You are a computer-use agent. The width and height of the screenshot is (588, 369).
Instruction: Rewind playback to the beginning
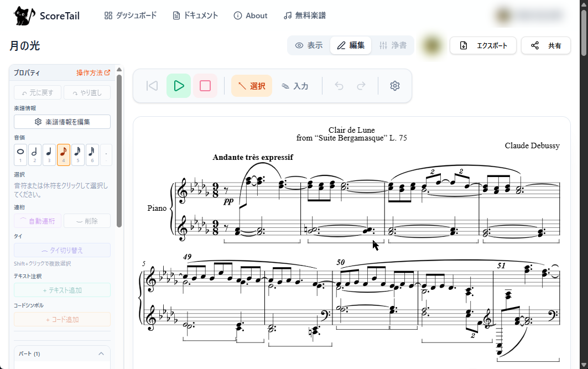coord(152,86)
